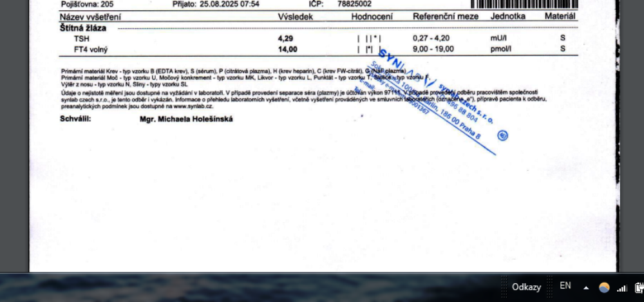Show hidden system tray icons

click(586, 287)
